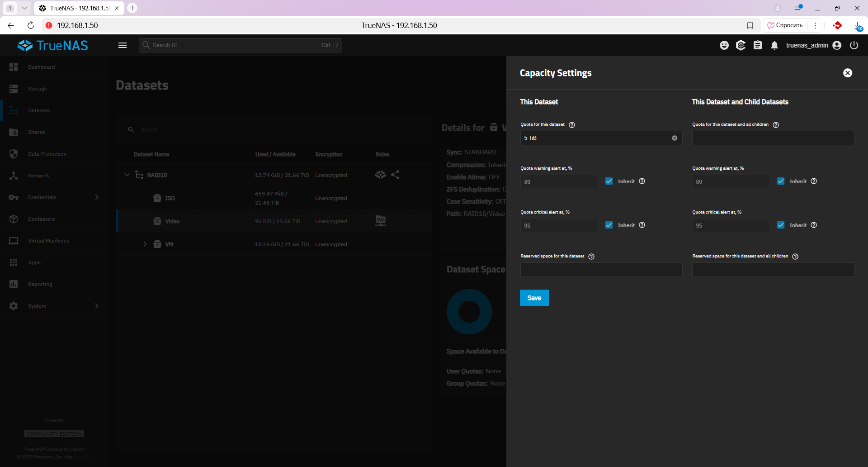
Task: Open the jobs clipboard icon
Action: click(x=758, y=45)
